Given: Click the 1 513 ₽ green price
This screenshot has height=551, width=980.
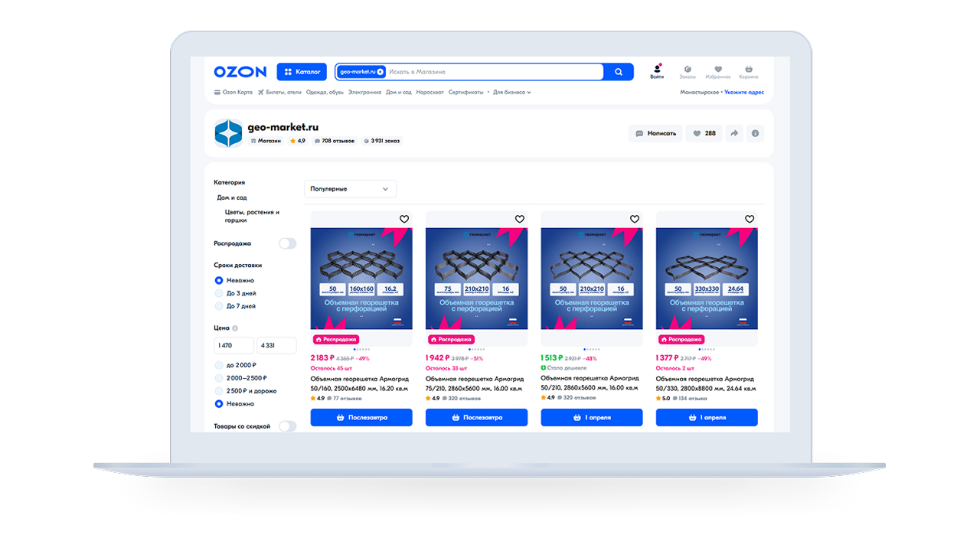Looking at the screenshot, I should click(x=552, y=358).
